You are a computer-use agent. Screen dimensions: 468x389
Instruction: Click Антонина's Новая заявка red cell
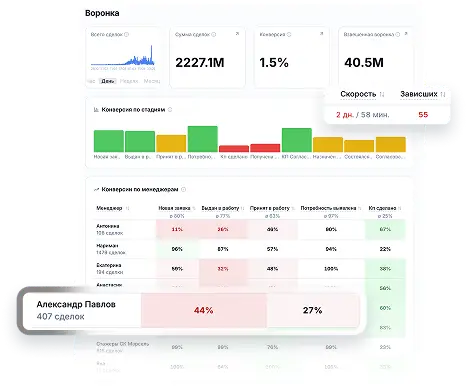[x=177, y=229]
